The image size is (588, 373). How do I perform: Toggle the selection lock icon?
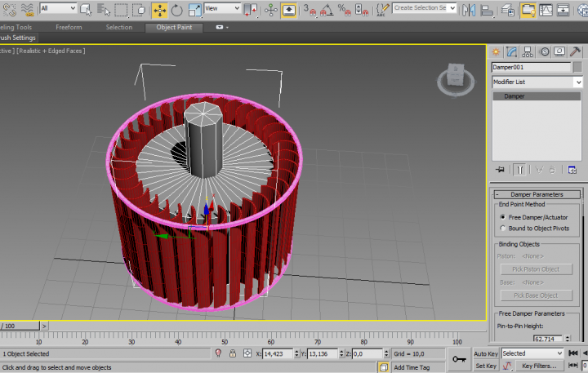233,353
